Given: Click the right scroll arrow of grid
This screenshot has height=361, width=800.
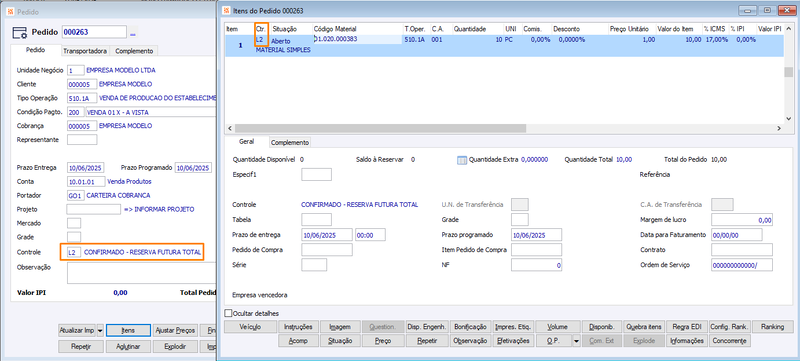Looking at the screenshot, I should (x=779, y=129).
